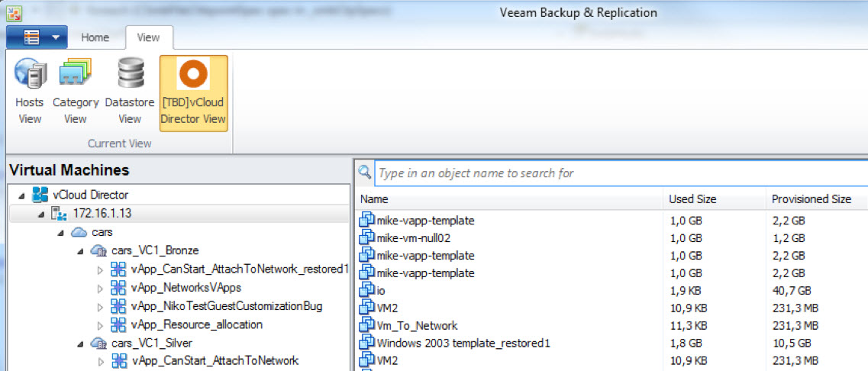The height and width of the screenshot is (371, 868).
Task: Click the Veeam app icon in title bar
Action: pyautogui.click(x=15, y=12)
